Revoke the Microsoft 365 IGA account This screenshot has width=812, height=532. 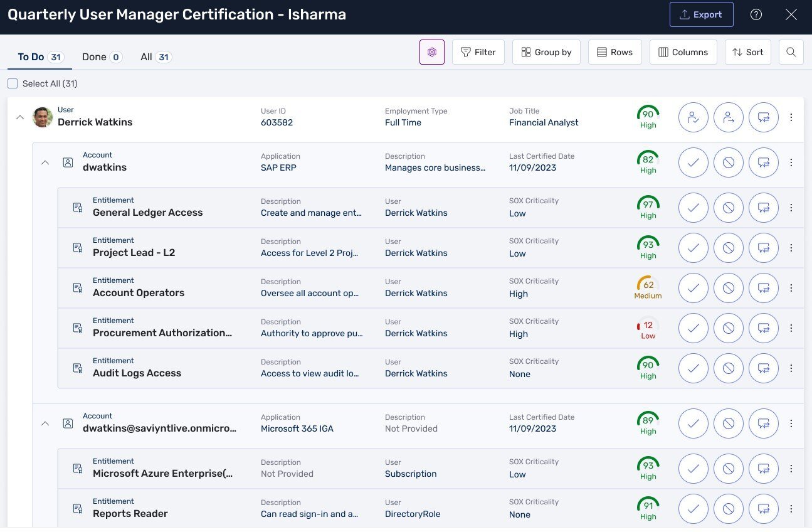click(x=729, y=423)
